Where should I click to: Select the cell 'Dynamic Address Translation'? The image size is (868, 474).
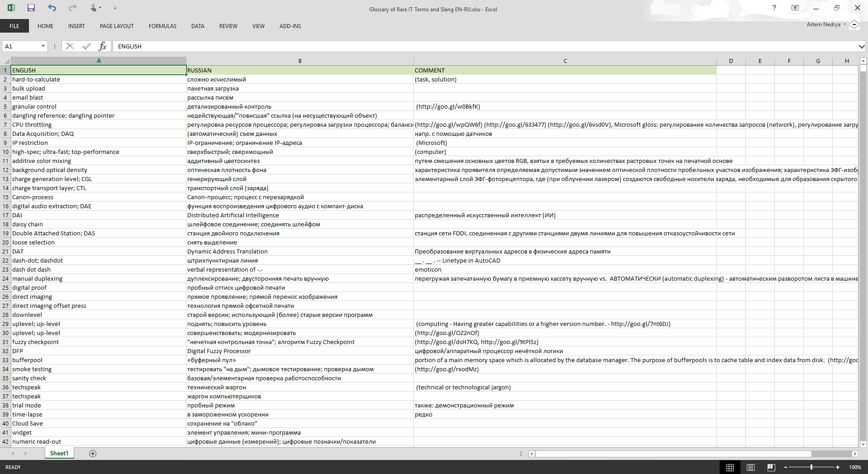click(300, 251)
